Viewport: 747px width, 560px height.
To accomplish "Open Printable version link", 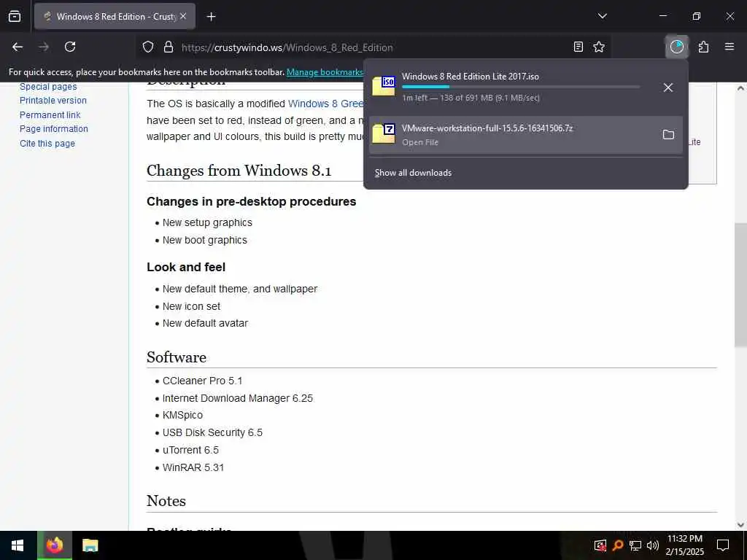I will [x=53, y=101].
